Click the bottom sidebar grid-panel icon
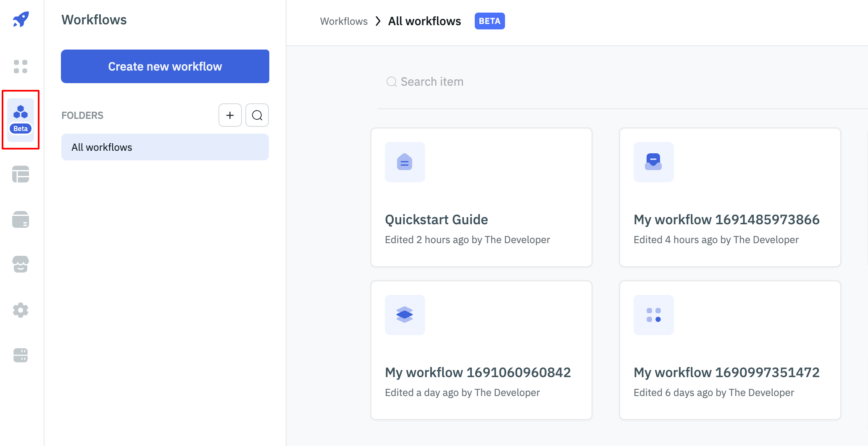868x446 pixels. (21, 355)
